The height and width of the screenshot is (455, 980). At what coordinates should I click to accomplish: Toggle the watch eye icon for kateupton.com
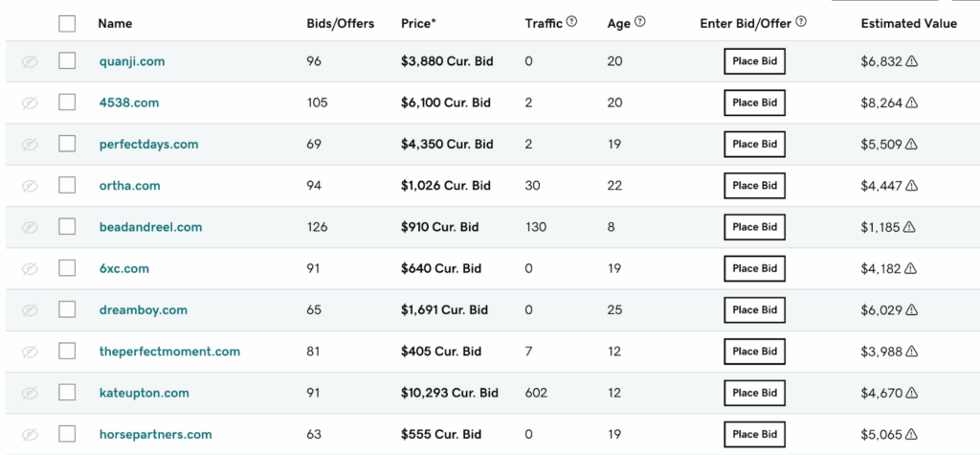tap(30, 393)
